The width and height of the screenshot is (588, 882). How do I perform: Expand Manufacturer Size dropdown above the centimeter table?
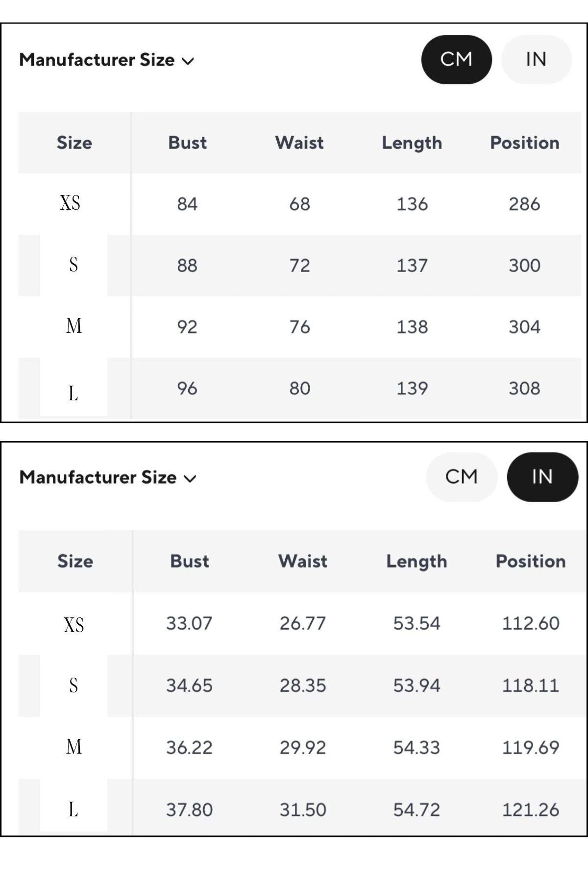[x=107, y=60]
